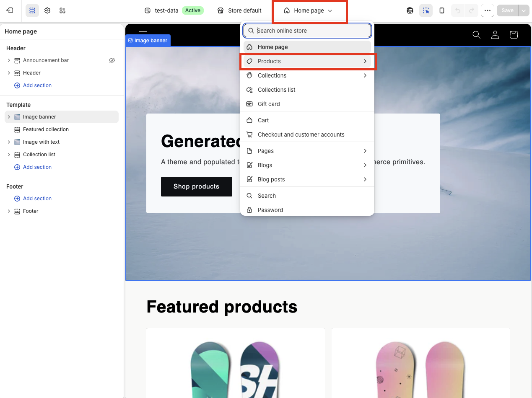Click the storefront search magnifier icon
Viewport: 532px width, 398px height.
click(x=476, y=35)
